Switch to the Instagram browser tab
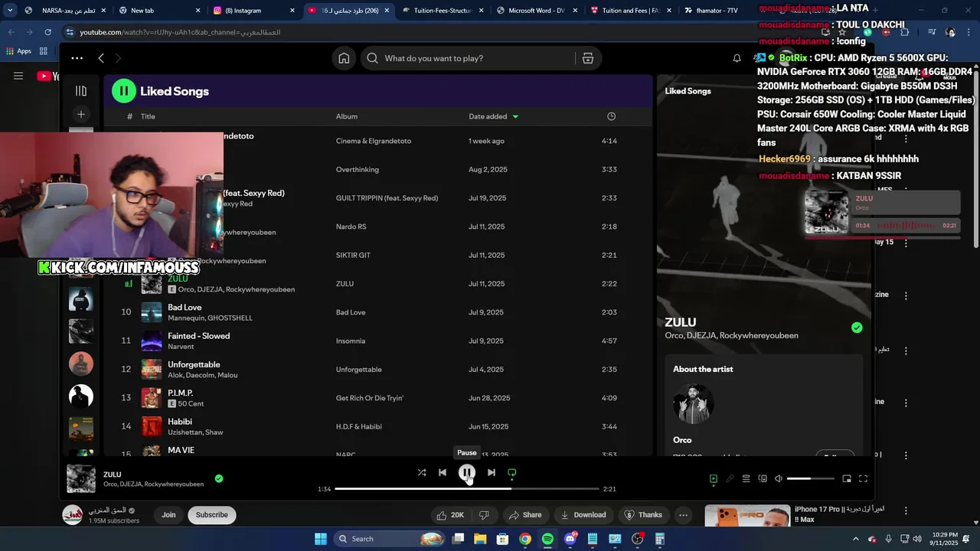The width and height of the screenshot is (980, 551). point(254,11)
